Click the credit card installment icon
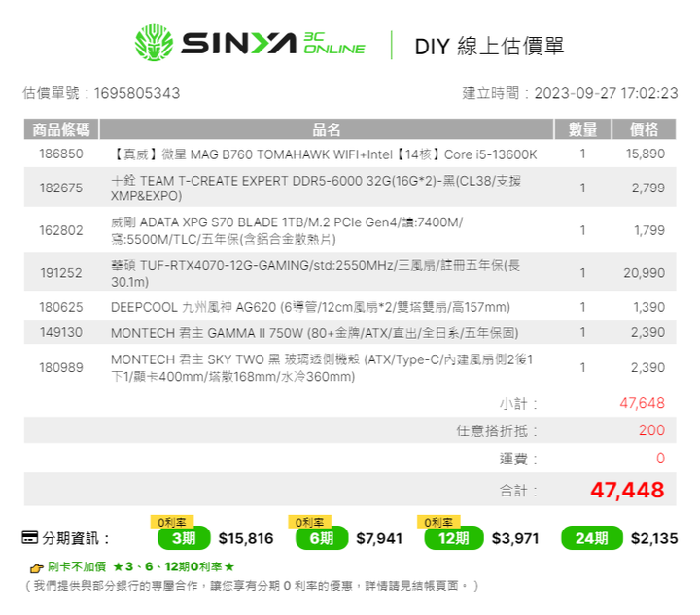 pyautogui.click(x=30, y=537)
